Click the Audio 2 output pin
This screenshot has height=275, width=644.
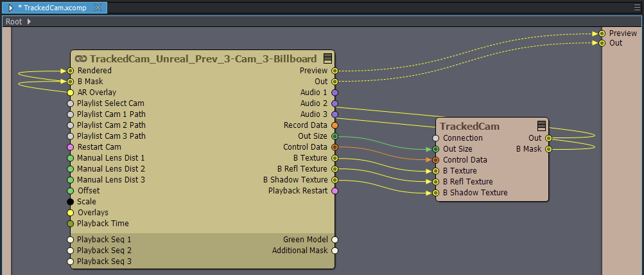coord(335,103)
